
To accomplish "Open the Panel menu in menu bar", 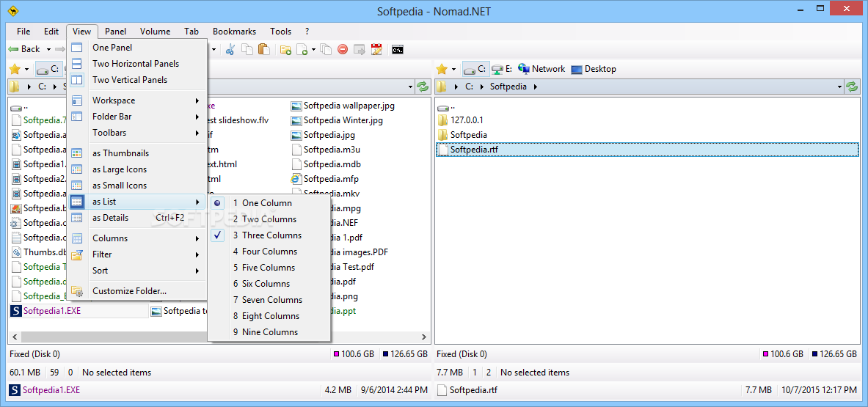I will coord(116,32).
